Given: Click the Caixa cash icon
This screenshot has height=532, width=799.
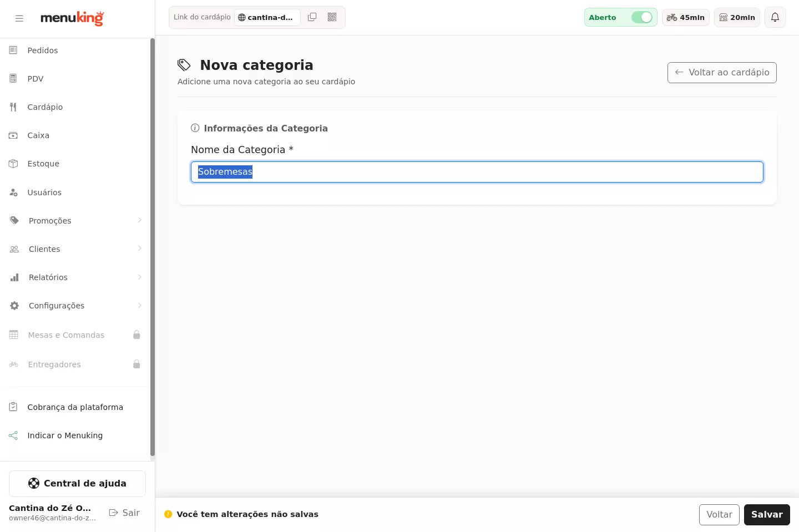Looking at the screenshot, I should tap(13, 135).
